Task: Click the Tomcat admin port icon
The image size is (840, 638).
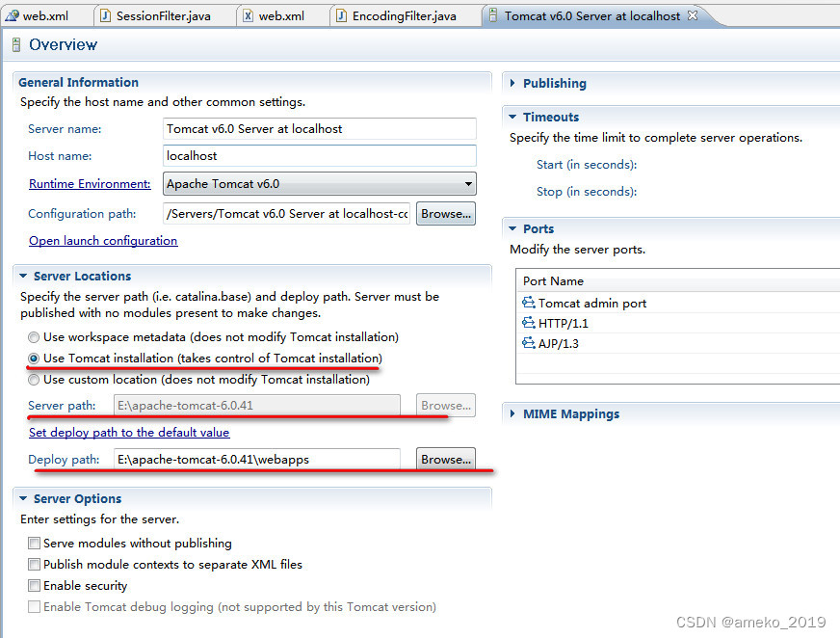Action: [528, 303]
